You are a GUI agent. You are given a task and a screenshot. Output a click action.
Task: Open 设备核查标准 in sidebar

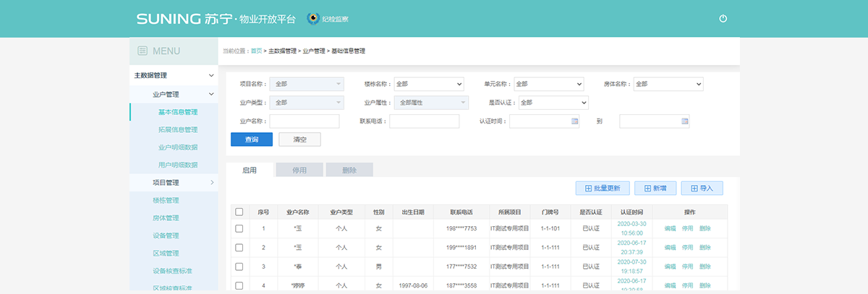172,271
